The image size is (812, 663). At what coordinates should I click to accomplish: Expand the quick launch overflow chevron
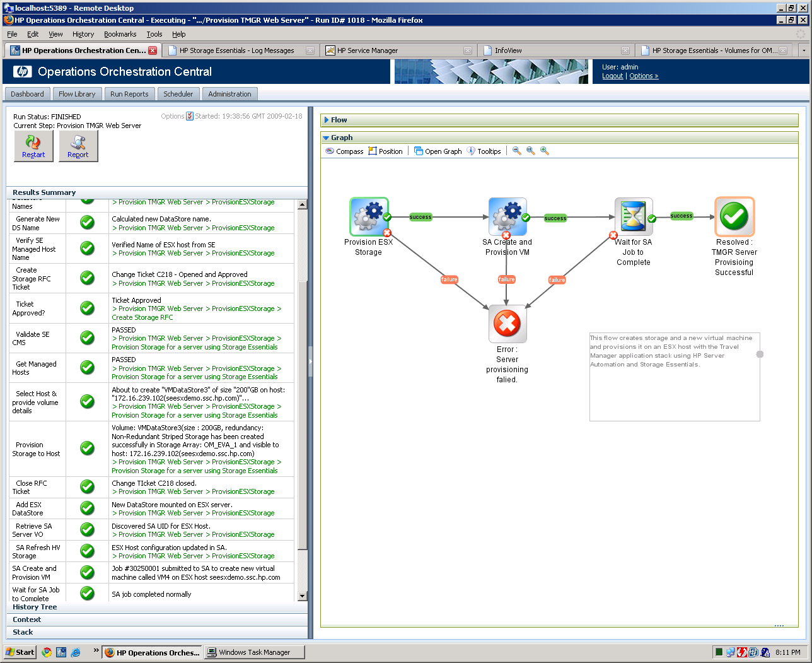96,650
